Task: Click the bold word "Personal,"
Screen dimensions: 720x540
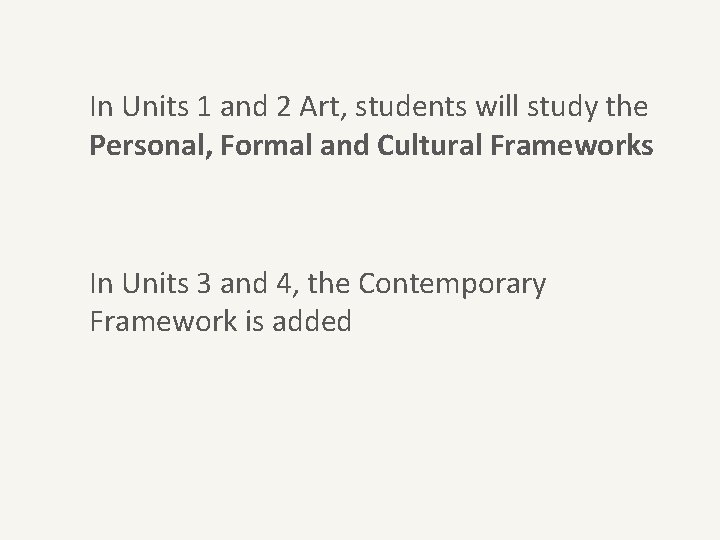Action: [x=151, y=146]
